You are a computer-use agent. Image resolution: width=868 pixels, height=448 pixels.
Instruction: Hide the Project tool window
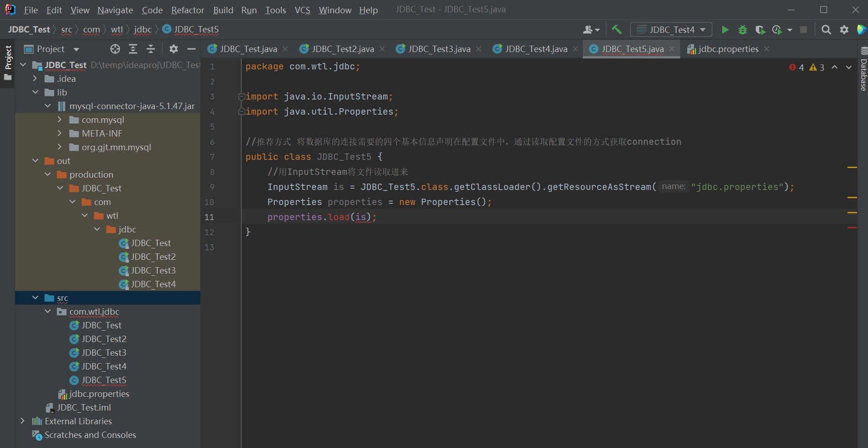click(x=192, y=49)
